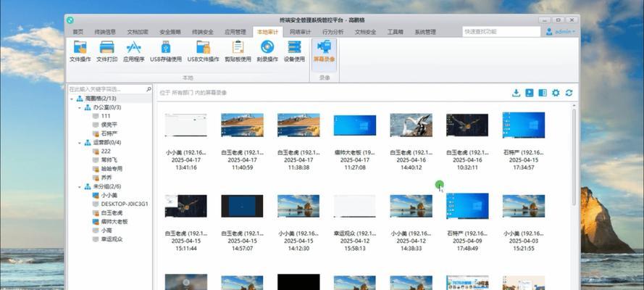Click the computer icon beside 111
The width and height of the screenshot is (644, 290).
pyautogui.click(x=96, y=116)
